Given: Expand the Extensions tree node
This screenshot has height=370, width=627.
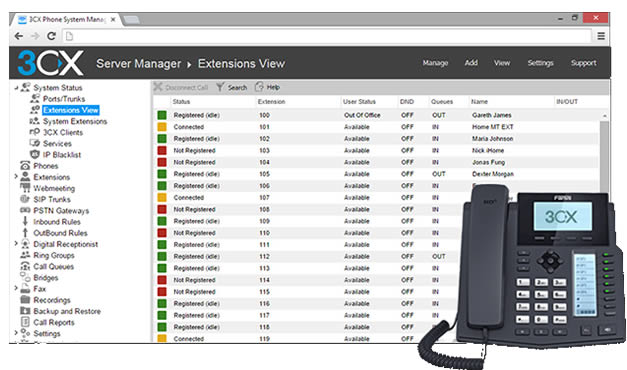Looking at the screenshot, I should coord(16,176).
